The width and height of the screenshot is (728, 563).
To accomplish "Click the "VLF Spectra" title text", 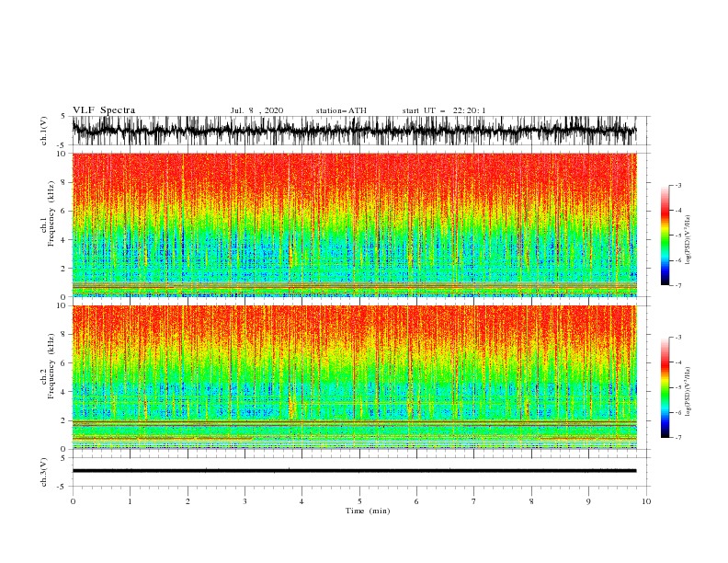I will tap(104, 110).
